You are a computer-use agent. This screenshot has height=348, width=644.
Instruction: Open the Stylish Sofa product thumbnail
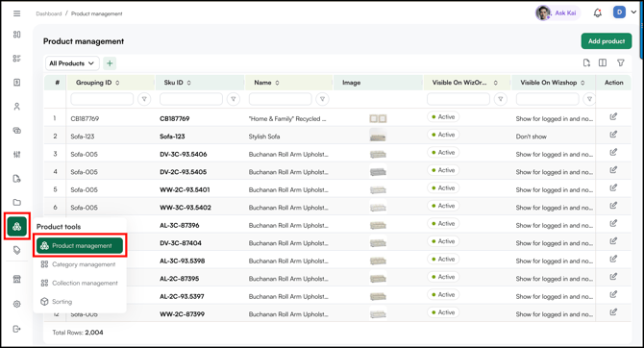378,136
